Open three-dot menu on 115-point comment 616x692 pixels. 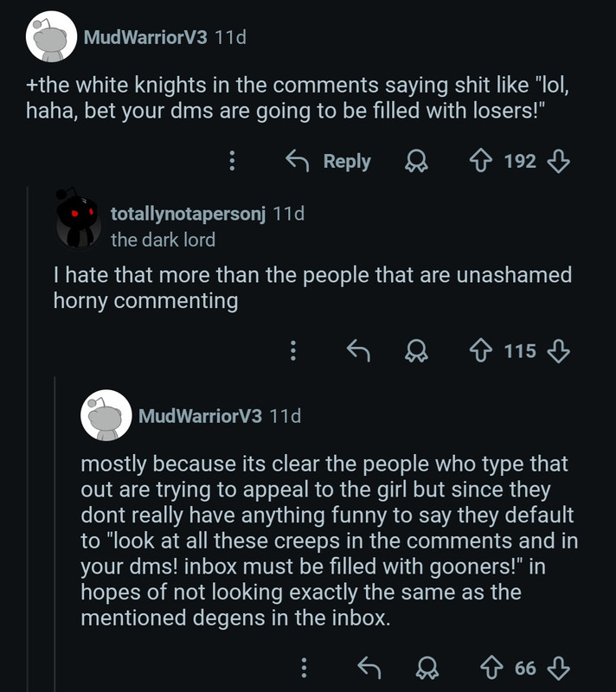(x=293, y=350)
